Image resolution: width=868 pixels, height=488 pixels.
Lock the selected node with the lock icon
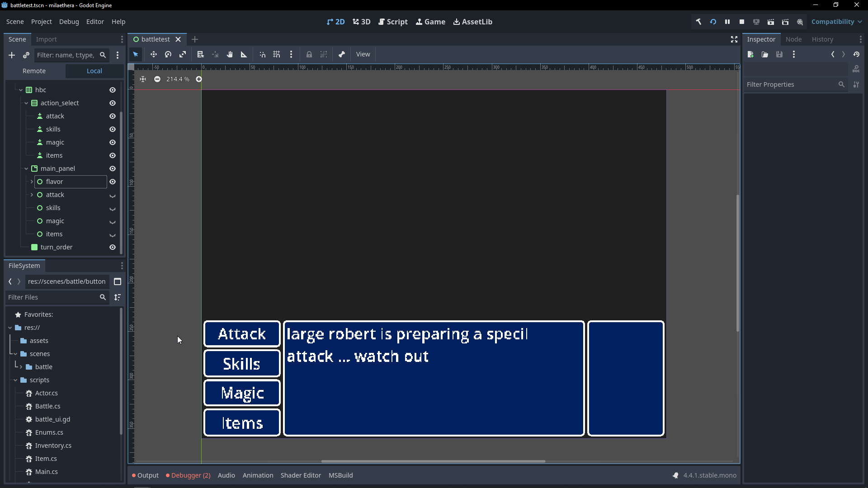[309, 54]
